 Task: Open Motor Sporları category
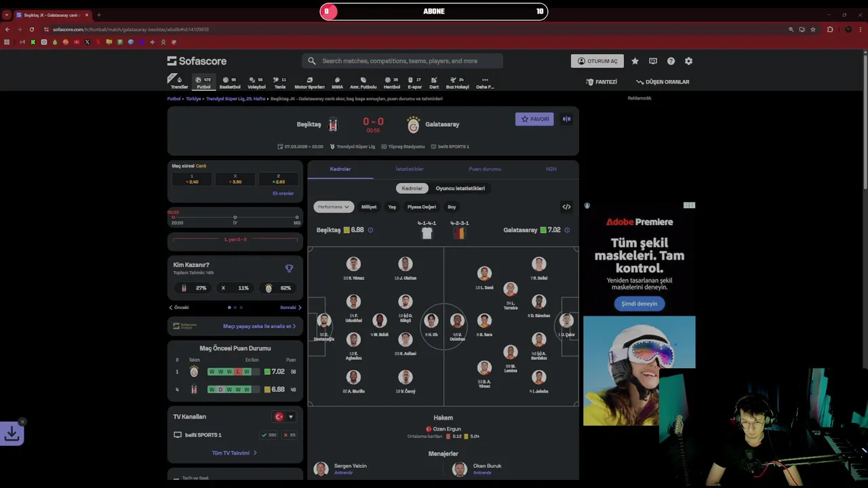pos(309,83)
